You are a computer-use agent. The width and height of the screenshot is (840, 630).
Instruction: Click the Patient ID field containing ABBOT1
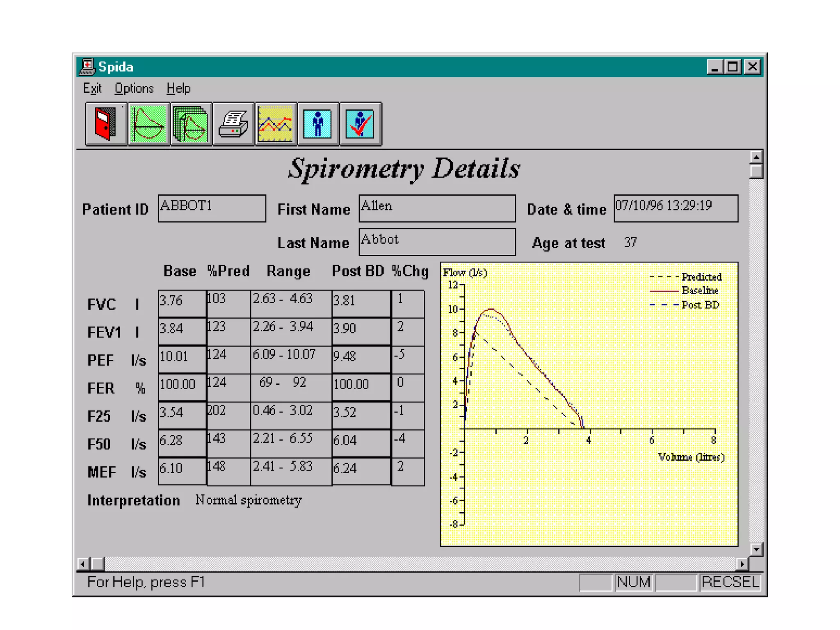click(212, 208)
